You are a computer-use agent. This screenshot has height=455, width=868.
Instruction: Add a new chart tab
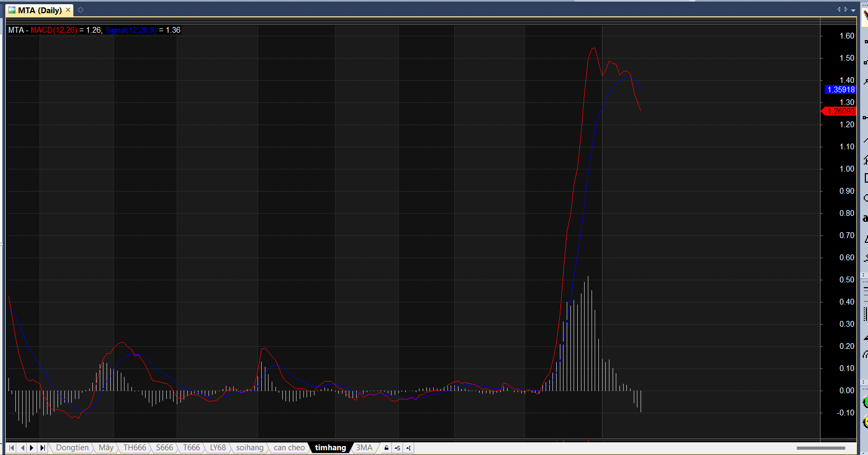(x=81, y=10)
